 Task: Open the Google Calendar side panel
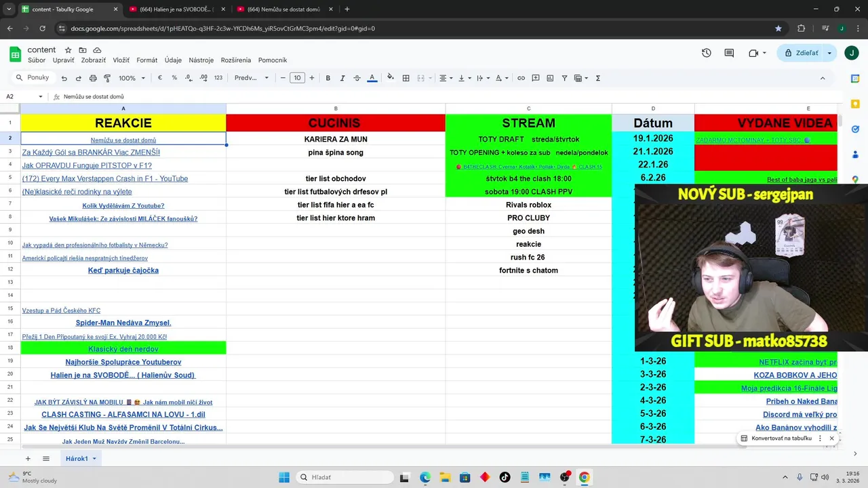coord(856,79)
